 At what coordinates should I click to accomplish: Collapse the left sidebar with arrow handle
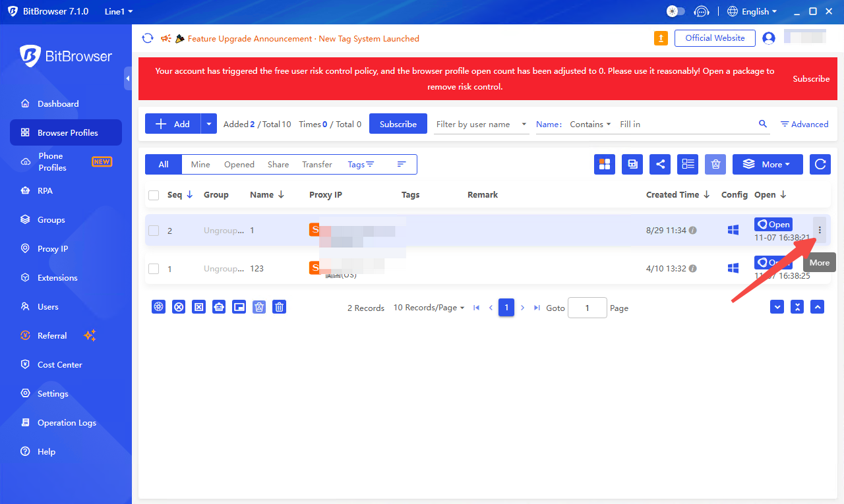click(x=128, y=78)
